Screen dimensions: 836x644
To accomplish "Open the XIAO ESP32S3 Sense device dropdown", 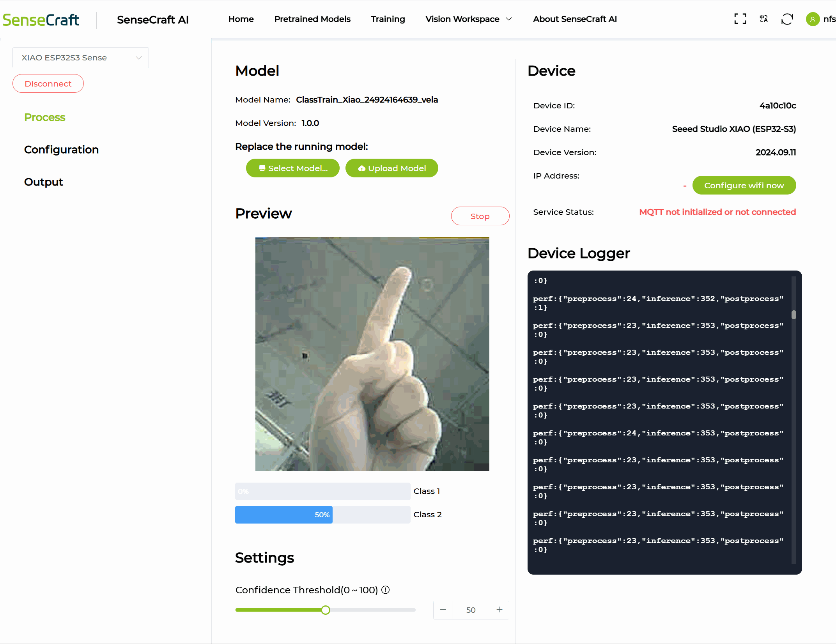I will tap(81, 58).
